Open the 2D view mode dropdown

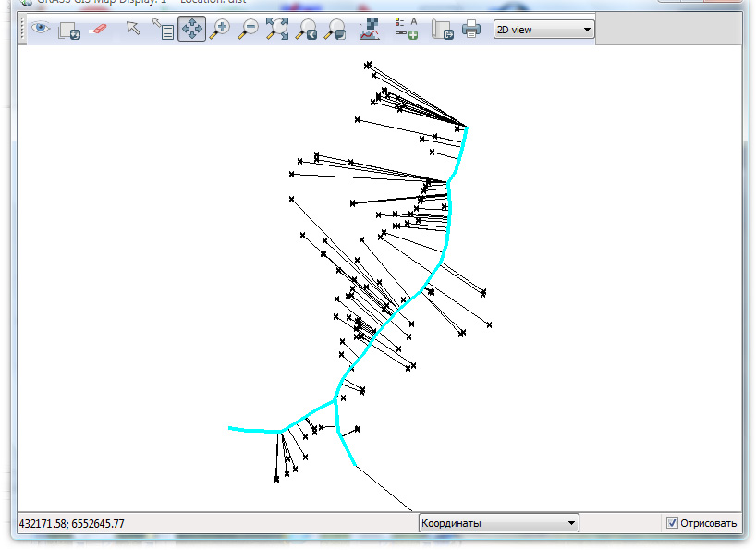[543, 30]
